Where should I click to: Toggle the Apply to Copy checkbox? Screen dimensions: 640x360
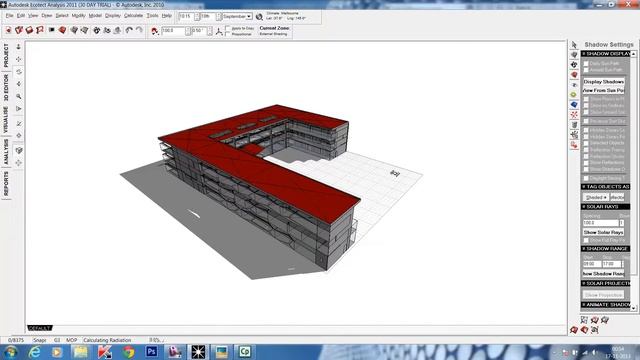click(228, 29)
